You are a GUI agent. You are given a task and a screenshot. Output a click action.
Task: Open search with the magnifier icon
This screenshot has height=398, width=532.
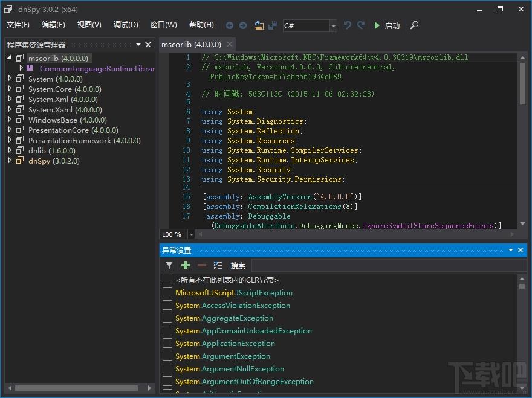(x=414, y=25)
